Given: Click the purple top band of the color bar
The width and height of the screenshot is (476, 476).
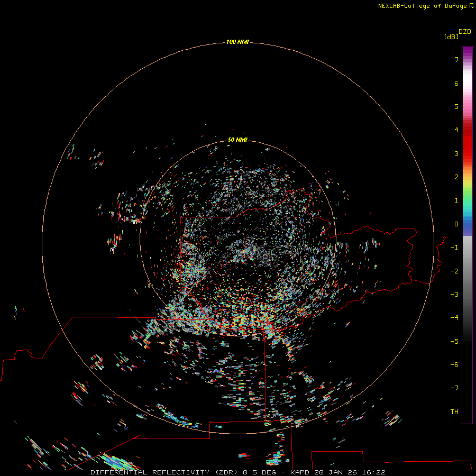Looking at the screenshot, I should tap(467, 52).
